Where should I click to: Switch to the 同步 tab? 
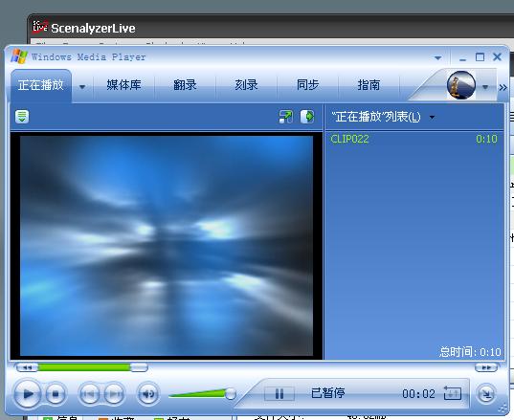[x=307, y=85]
